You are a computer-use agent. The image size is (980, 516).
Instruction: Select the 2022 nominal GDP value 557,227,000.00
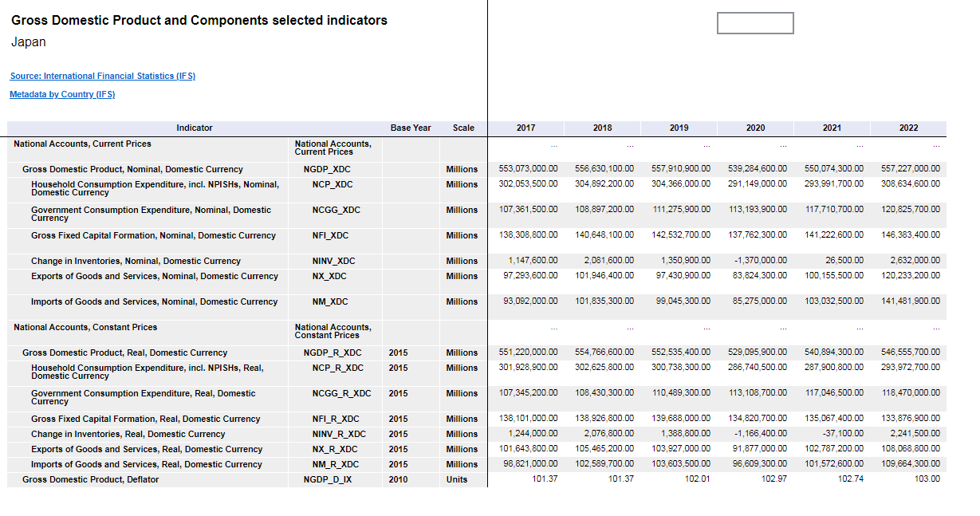click(x=910, y=169)
